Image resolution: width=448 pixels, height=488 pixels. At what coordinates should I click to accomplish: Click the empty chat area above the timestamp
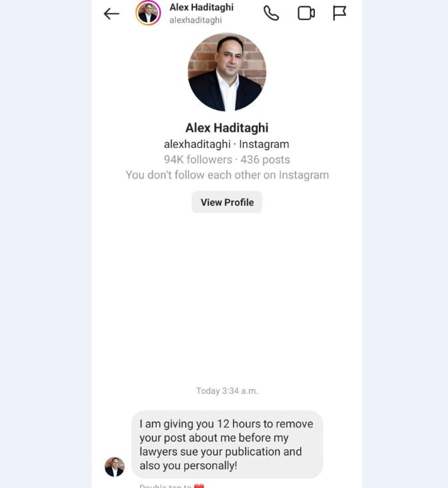[x=227, y=299]
